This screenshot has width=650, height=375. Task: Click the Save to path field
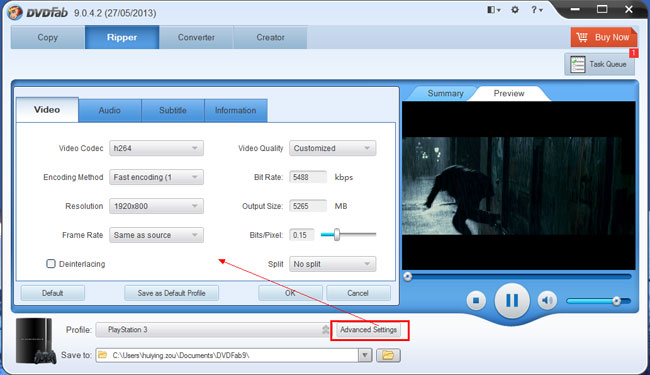(227, 355)
